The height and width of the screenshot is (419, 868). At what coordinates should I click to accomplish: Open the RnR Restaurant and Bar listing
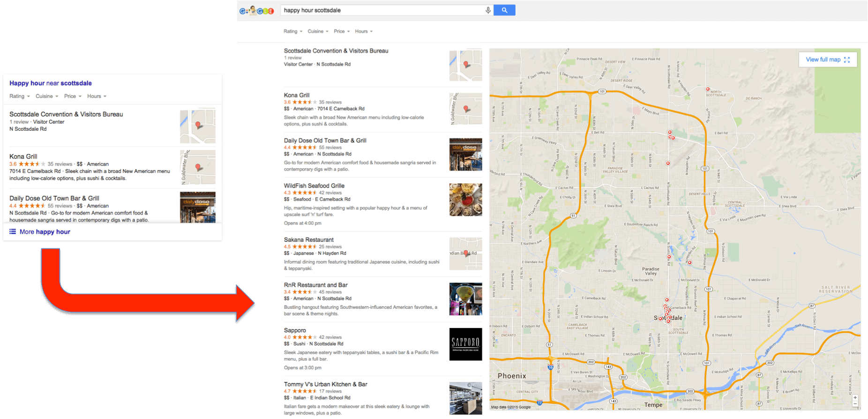[315, 285]
